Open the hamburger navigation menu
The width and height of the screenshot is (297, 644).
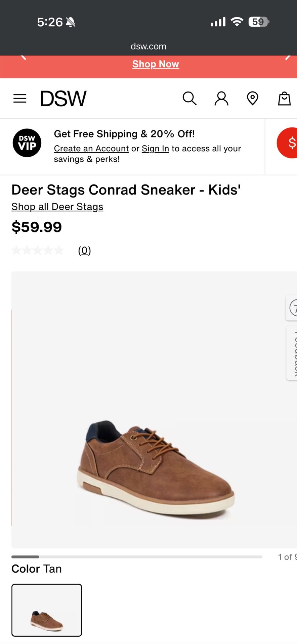click(x=20, y=99)
